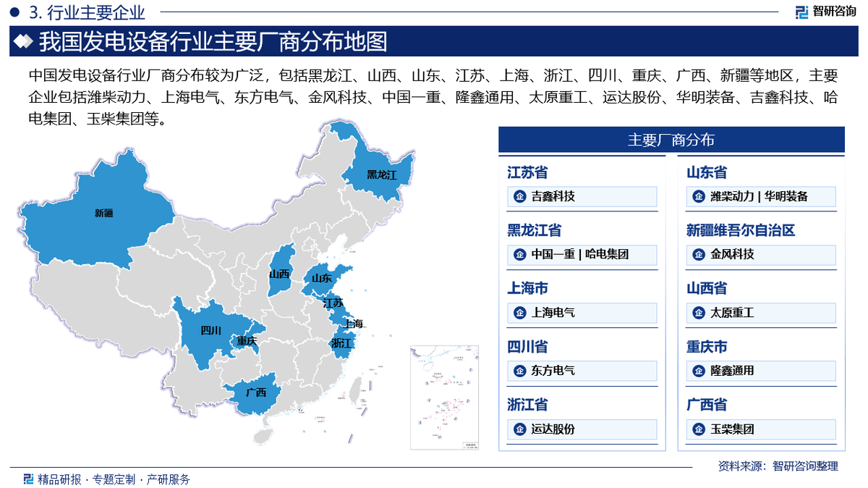Click the 山西省 heading

[x=707, y=289]
